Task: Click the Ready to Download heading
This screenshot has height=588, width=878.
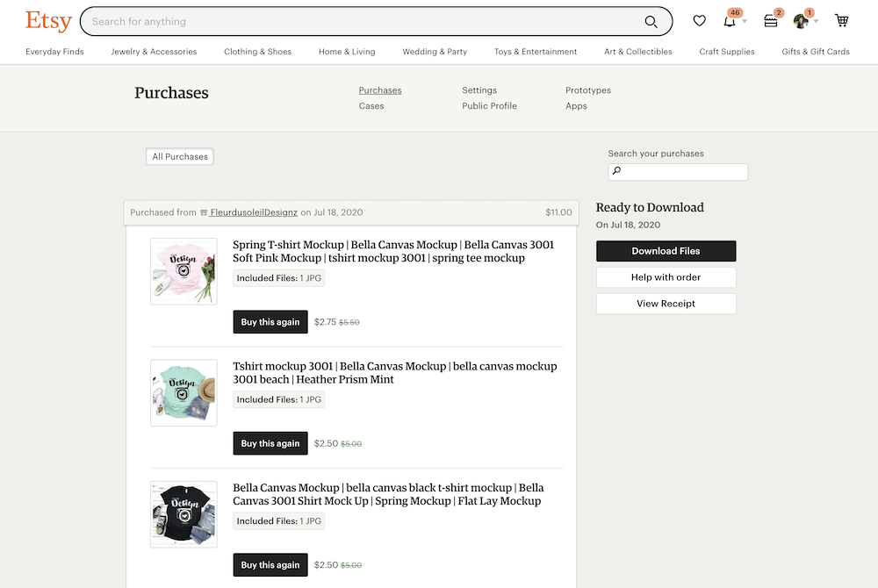Action: click(650, 208)
